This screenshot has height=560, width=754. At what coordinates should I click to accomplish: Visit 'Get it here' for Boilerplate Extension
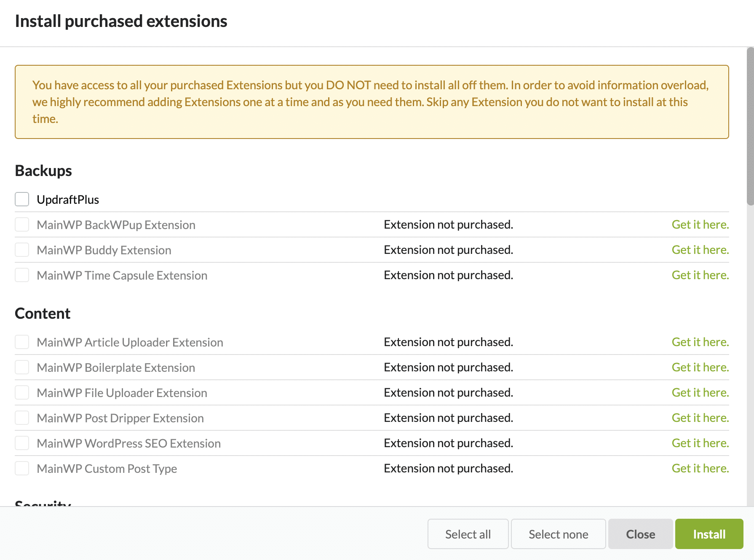click(x=700, y=367)
